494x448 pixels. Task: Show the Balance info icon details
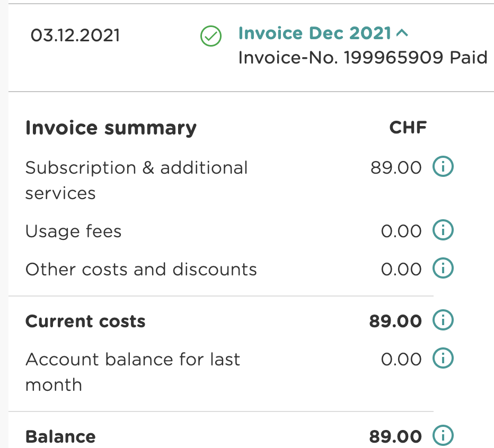pyautogui.click(x=443, y=436)
